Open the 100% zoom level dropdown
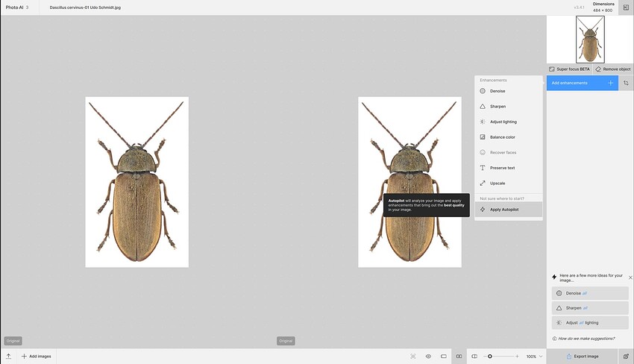 coord(535,357)
